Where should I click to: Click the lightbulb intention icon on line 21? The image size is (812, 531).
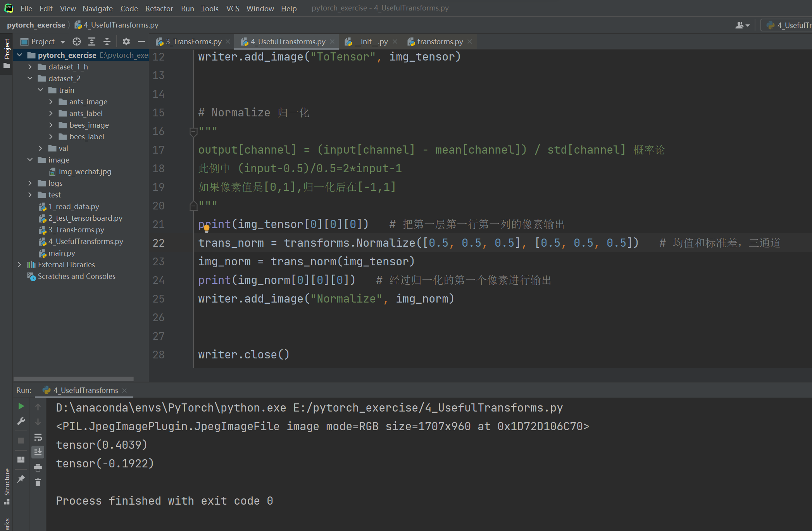click(x=207, y=228)
